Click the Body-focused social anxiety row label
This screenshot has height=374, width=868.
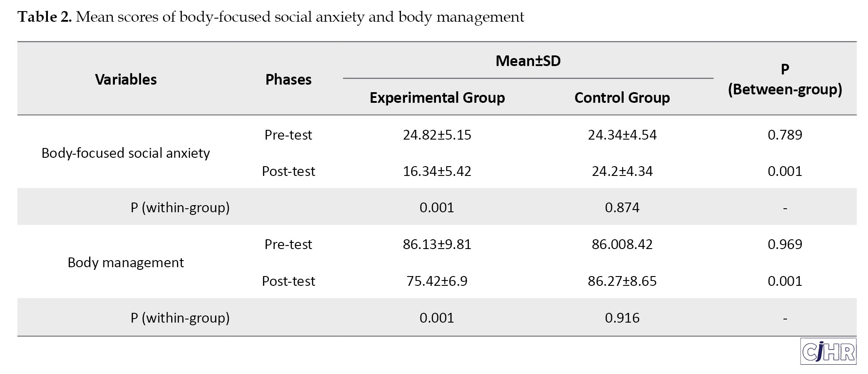click(x=126, y=153)
